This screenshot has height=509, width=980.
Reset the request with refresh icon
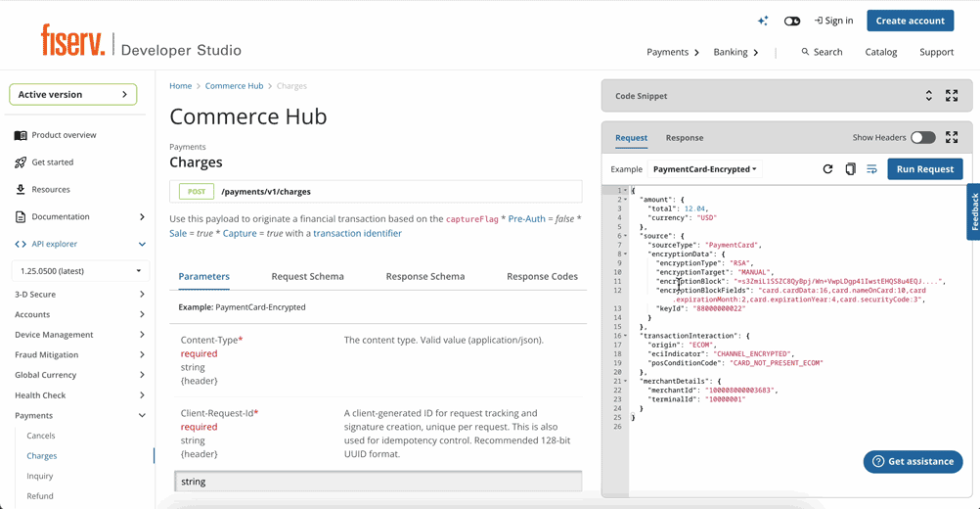827,169
